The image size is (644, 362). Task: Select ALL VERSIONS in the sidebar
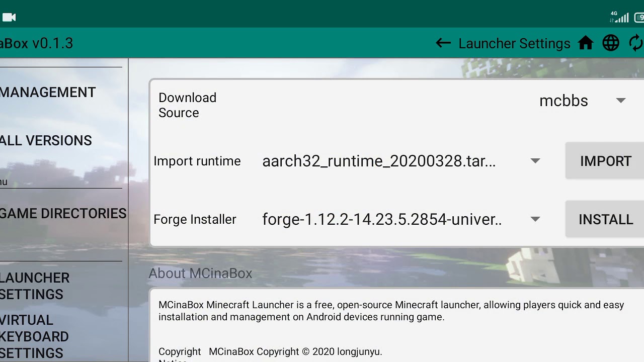pos(46,141)
